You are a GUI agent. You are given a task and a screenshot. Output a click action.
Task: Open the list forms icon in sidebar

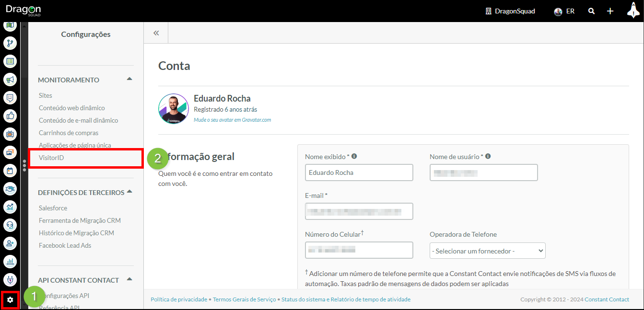pyautogui.click(x=10, y=61)
